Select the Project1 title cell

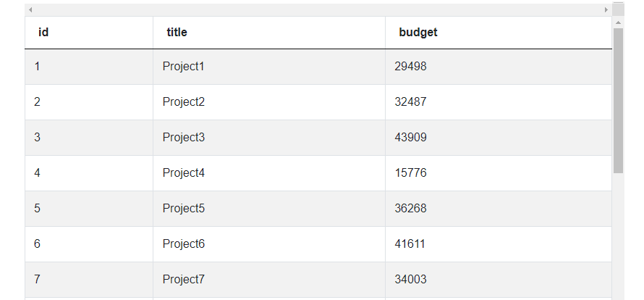click(x=184, y=67)
